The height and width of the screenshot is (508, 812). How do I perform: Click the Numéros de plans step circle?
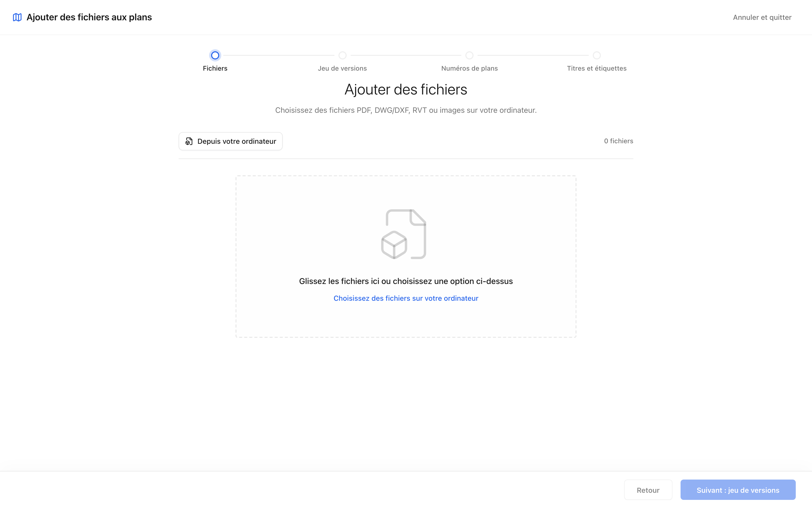(x=469, y=55)
